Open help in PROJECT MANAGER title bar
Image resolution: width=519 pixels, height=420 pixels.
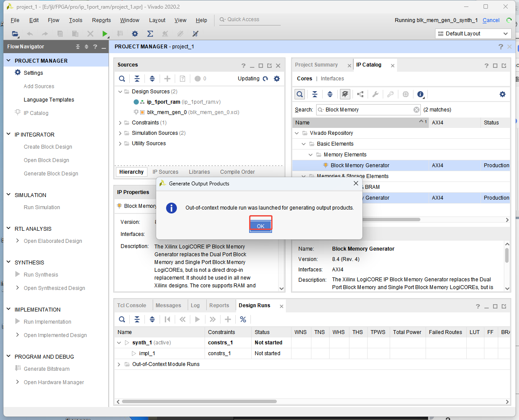point(500,47)
